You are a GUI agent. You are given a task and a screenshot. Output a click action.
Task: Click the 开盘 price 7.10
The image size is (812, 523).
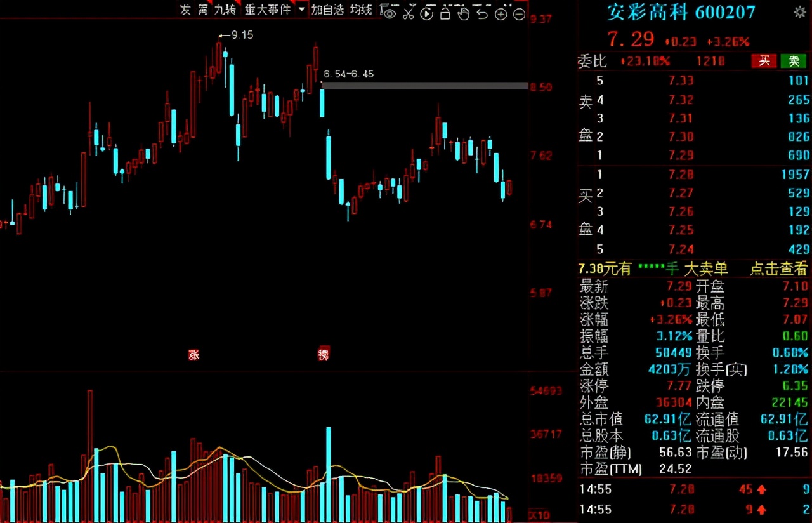point(796,286)
